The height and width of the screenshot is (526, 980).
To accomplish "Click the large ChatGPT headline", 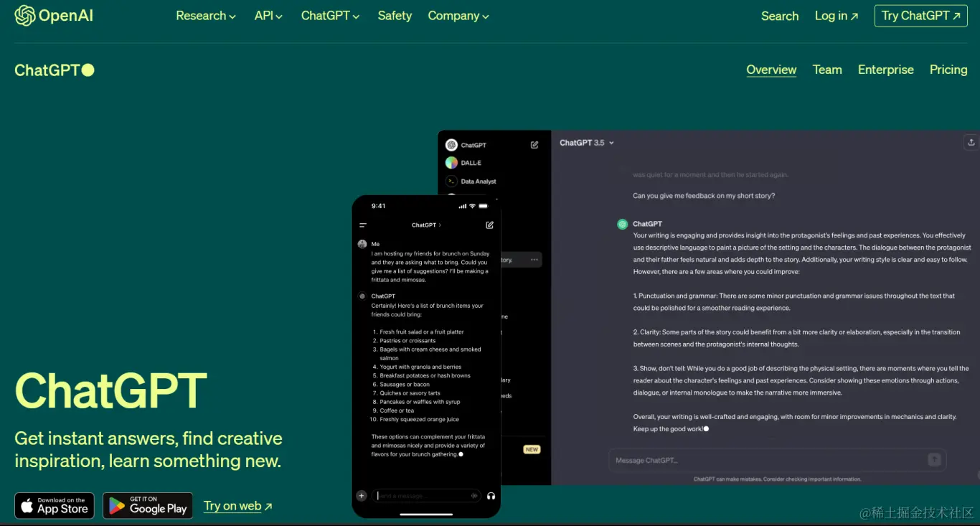I will tap(110, 391).
